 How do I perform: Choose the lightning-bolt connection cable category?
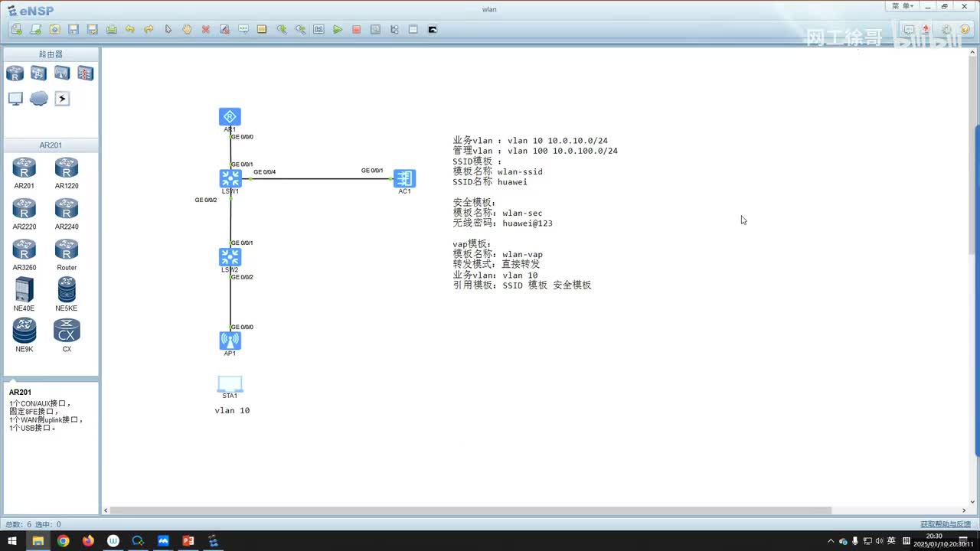(62, 99)
